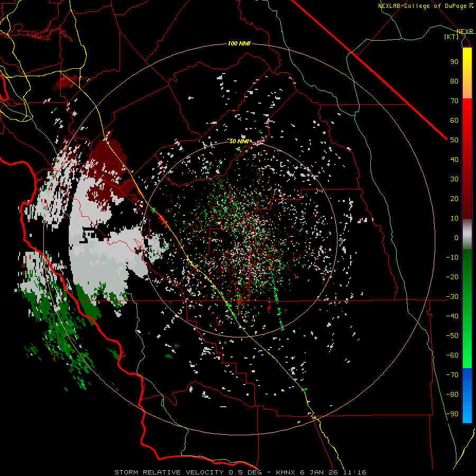This screenshot has height=476, width=476.
Task: Click the 0 value on velocity scale
Action: pos(456,237)
